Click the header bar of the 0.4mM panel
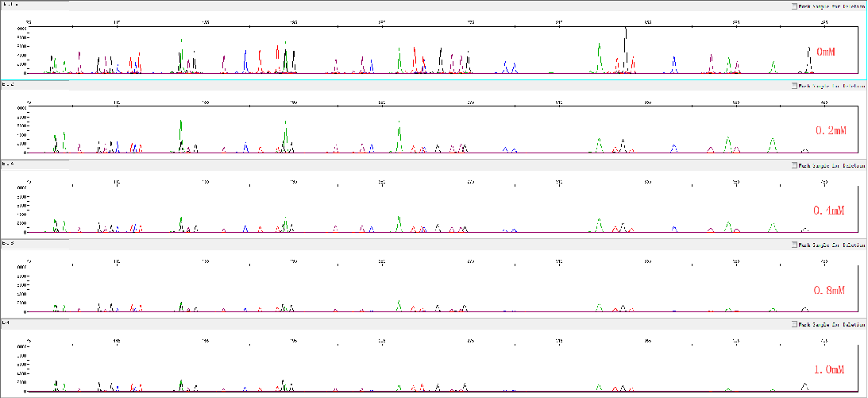868x398 pixels. pos(434,165)
